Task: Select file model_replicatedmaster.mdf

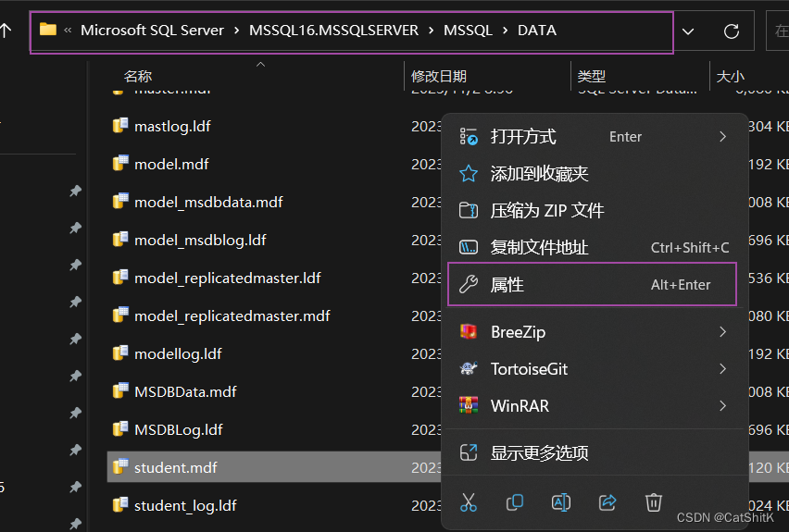Action: click(232, 315)
